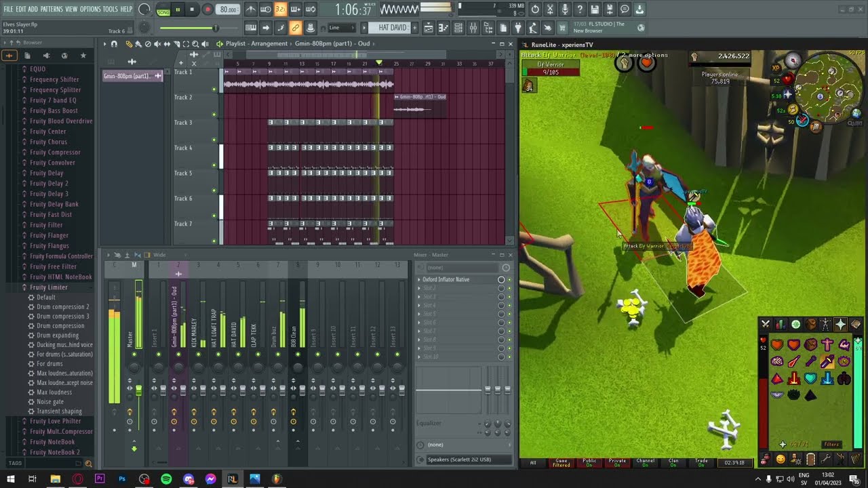This screenshot has height=488, width=868.
Task: Select the playlist mute tool icon
Action: pyautogui.click(x=157, y=43)
